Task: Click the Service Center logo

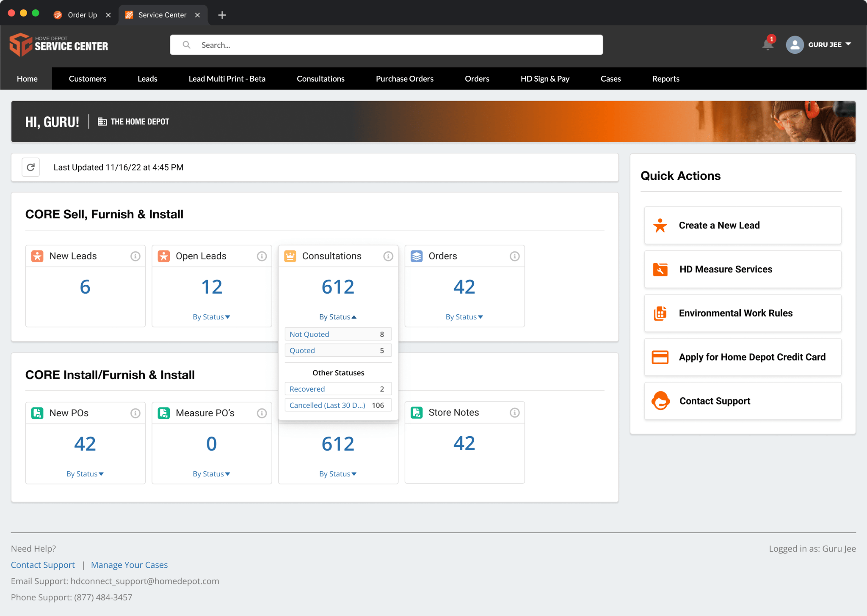Action: pos(59,45)
